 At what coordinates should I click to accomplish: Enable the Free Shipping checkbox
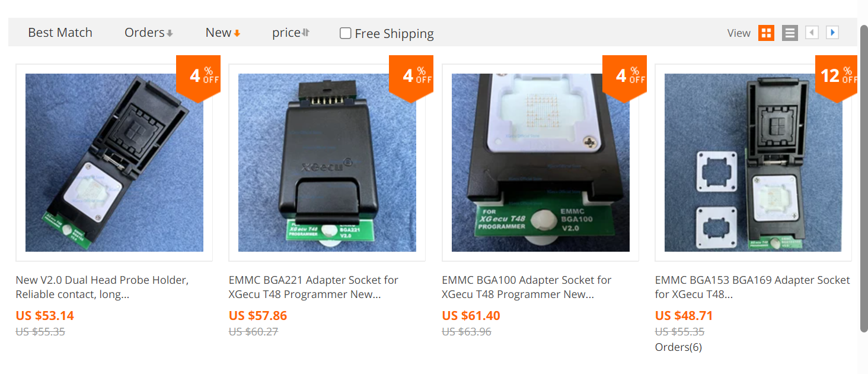pos(345,33)
